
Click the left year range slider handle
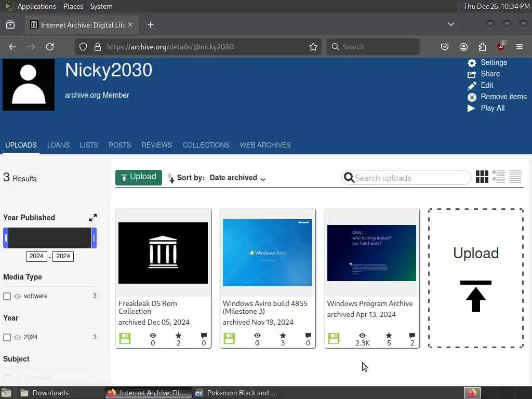click(6, 238)
